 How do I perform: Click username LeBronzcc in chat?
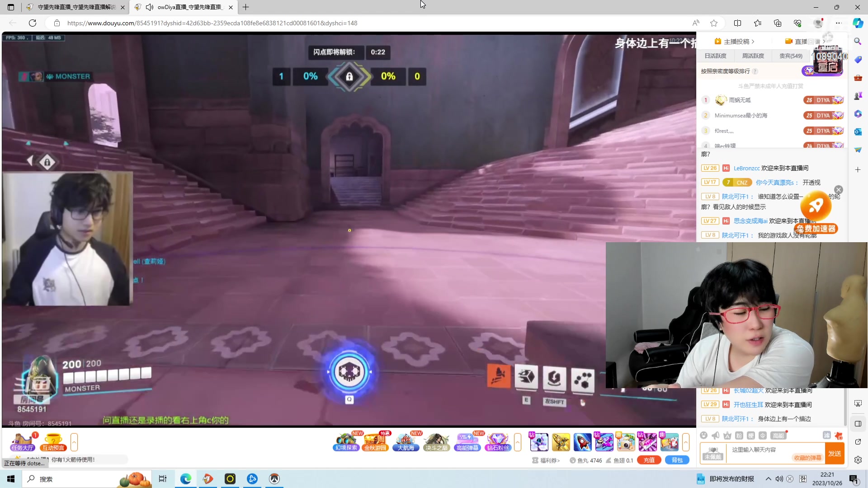[x=746, y=168]
